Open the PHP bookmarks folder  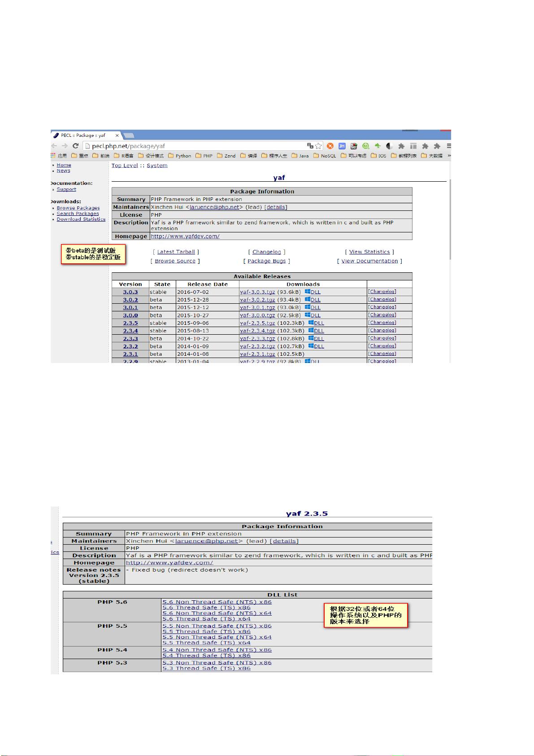204,156
